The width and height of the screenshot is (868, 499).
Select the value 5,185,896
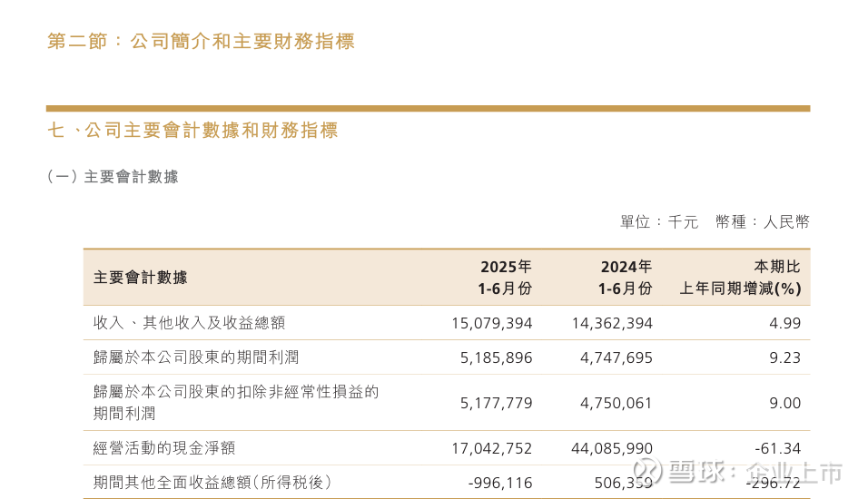496,358
